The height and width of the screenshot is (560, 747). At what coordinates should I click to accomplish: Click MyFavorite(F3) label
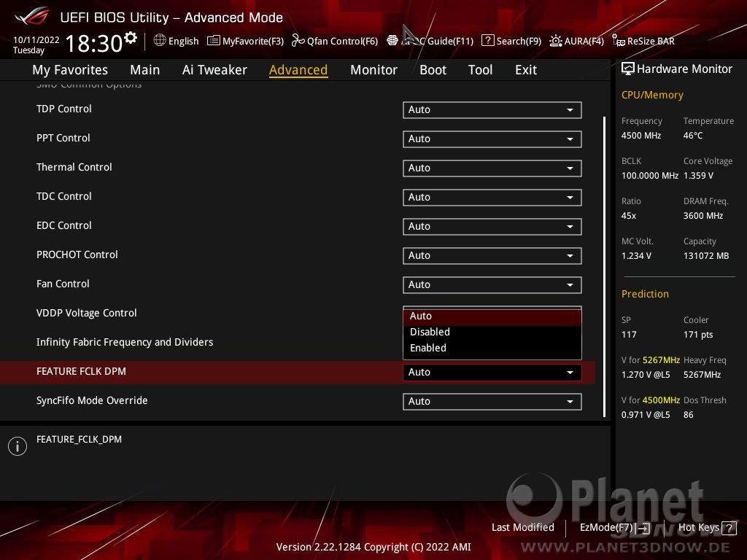[253, 41]
